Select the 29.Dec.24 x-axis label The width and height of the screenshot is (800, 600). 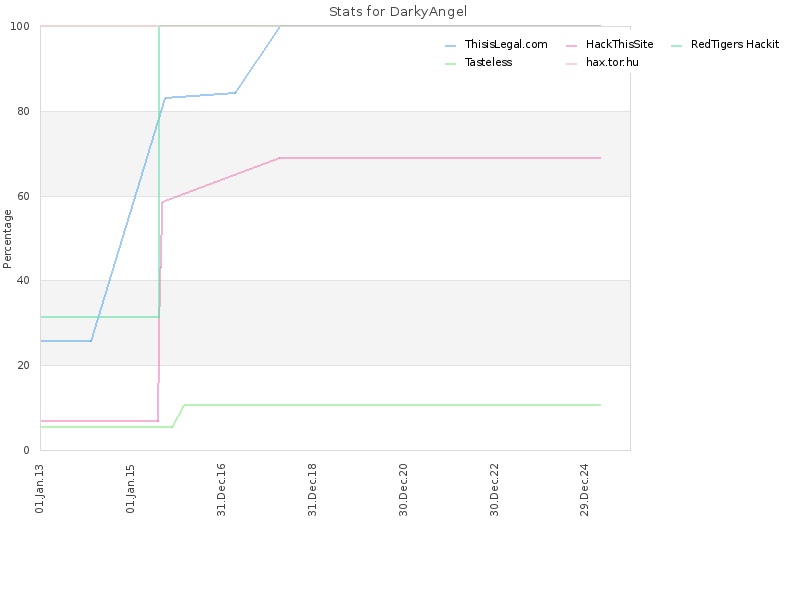point(585,490)
